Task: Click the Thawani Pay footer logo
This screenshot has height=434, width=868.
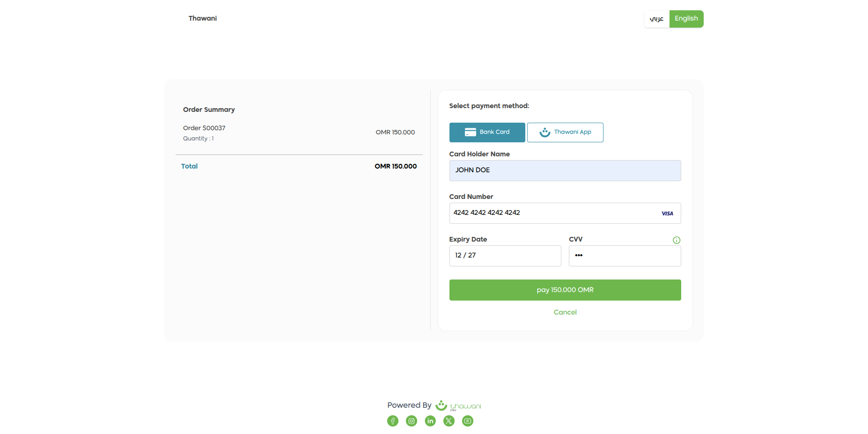Action: tap(458, 405)
